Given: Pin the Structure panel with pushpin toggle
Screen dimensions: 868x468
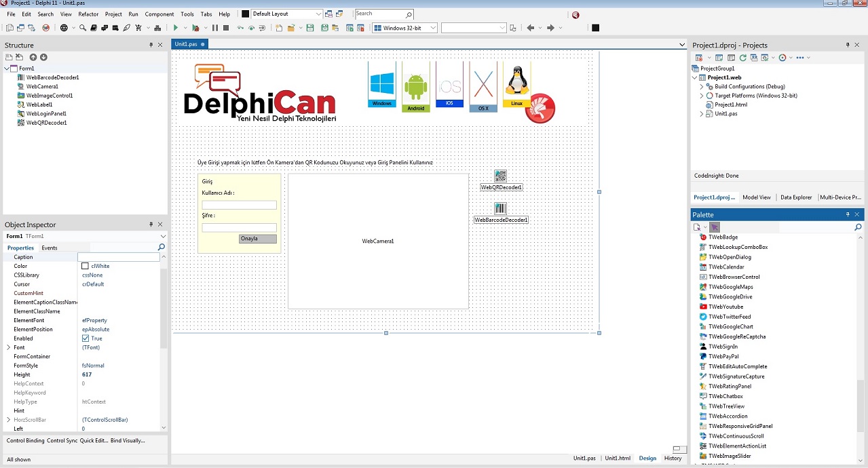Looking at the screenshot, I should 151,45.
